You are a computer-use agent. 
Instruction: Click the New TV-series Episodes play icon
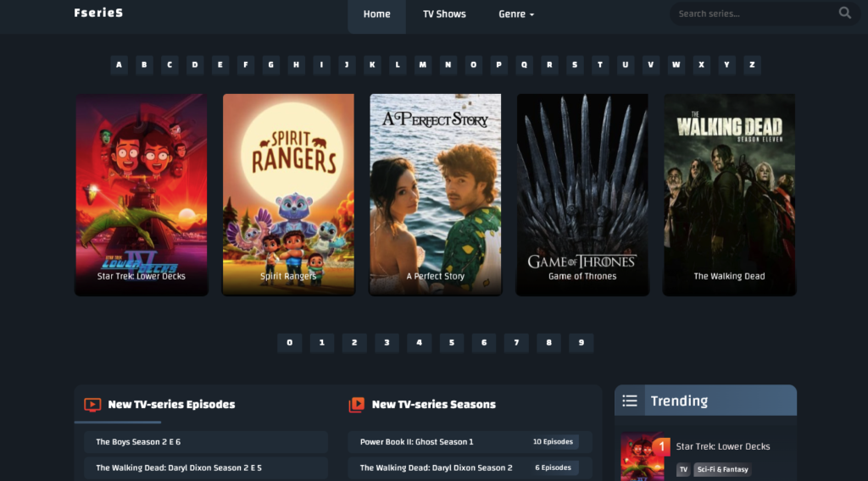pos(92,405)
